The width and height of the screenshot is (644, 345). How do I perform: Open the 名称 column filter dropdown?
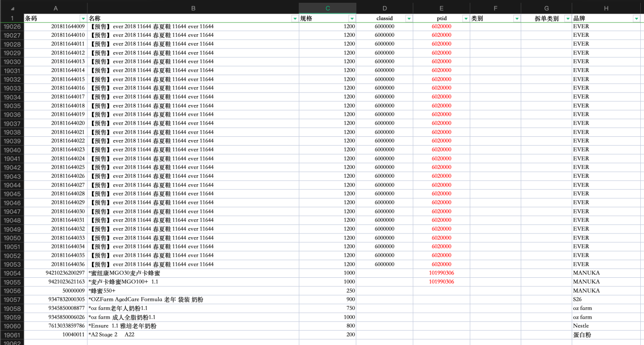click(x=295, y=18)
